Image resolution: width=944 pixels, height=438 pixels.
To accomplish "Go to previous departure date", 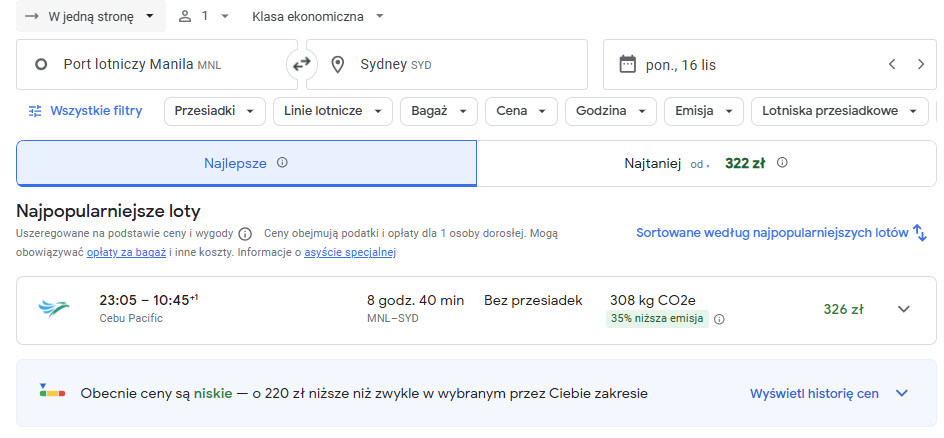I will pos(892,64).
